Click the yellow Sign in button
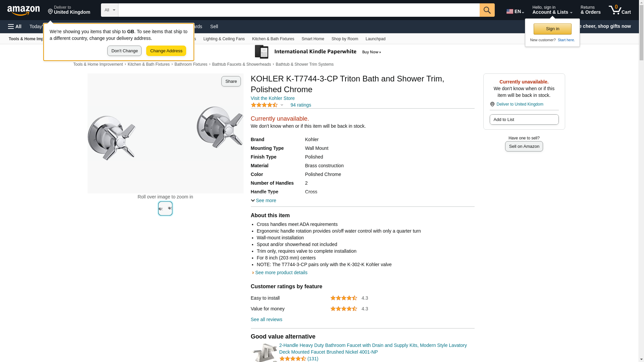This screenshot has width=644, height=362. (552, 29)
